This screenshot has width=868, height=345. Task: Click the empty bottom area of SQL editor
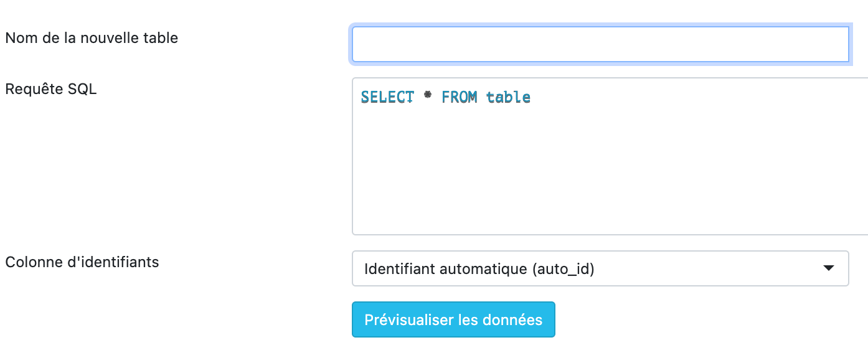610,215
